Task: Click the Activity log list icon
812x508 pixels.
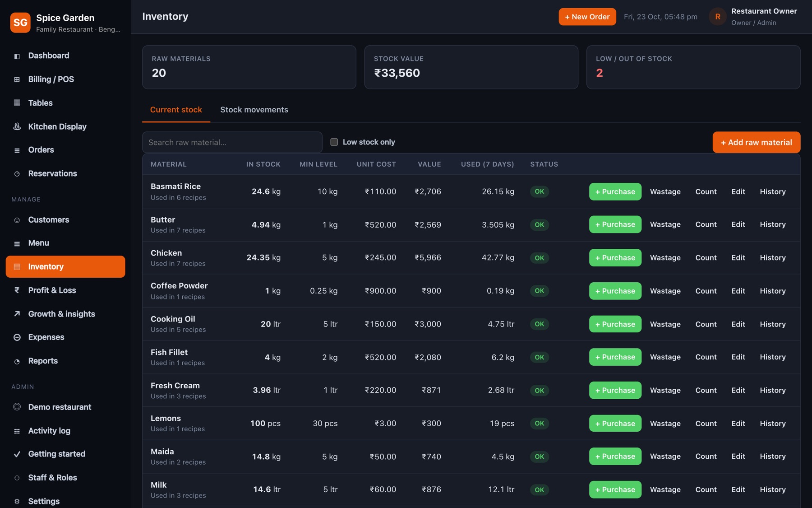Action: [x=17, y=431]
